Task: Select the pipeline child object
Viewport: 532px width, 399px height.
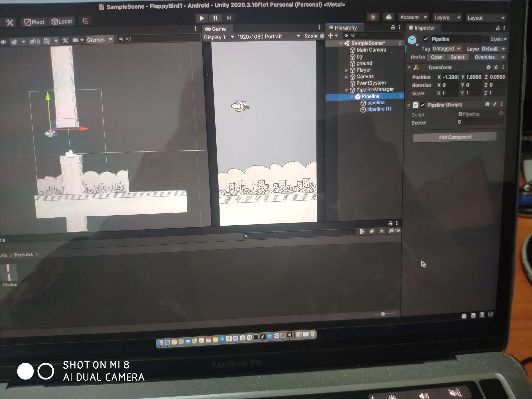Action: tap(373, 103)
